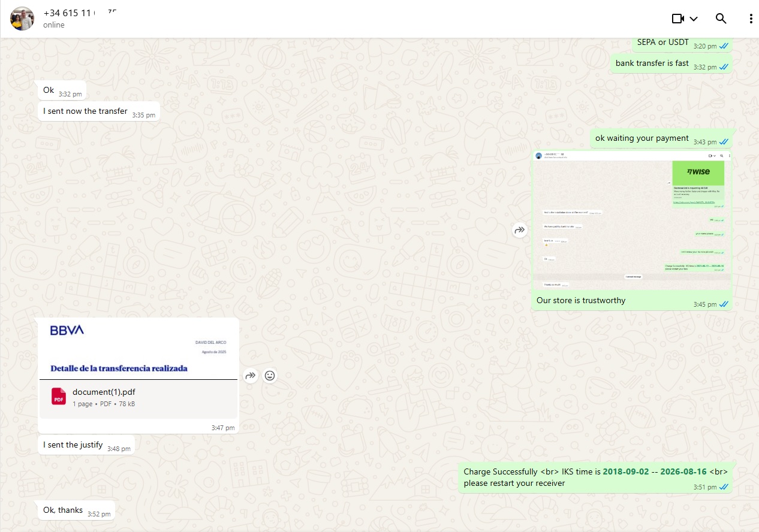This screenshot has width=759, height=532.
Task: View the BBVA transfer document preview
Action: point(138,349)
